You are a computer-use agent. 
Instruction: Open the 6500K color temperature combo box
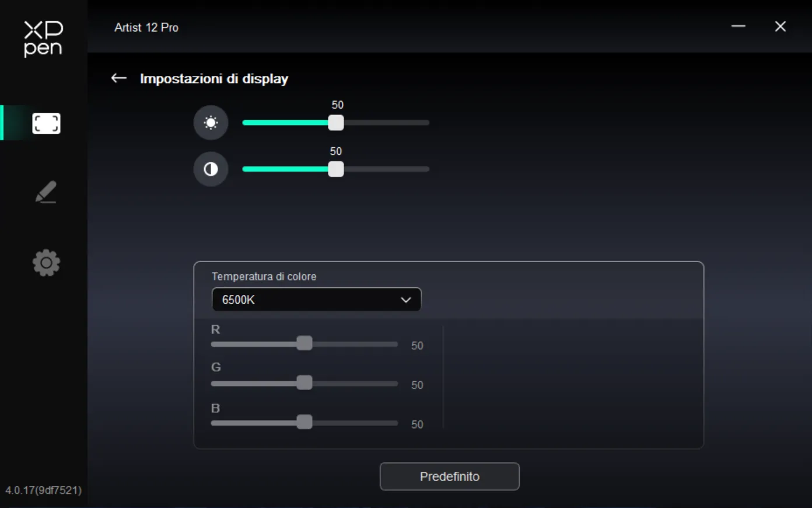316,300
